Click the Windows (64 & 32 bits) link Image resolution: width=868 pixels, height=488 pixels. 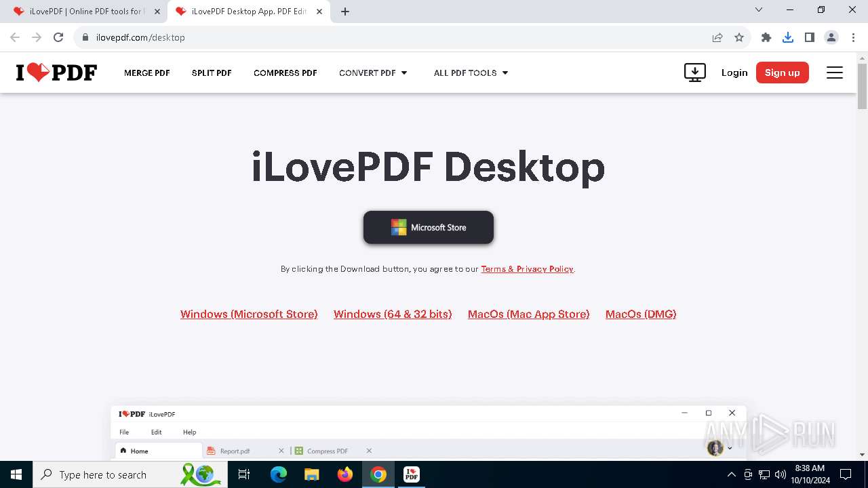click(x=393, y=314)
